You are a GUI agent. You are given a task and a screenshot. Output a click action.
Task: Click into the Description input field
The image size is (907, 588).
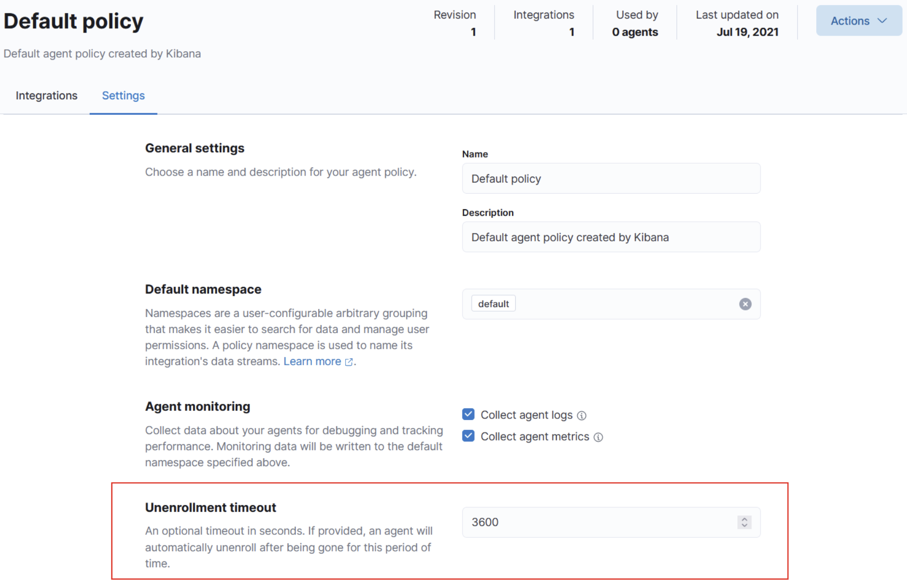(611, 237)
